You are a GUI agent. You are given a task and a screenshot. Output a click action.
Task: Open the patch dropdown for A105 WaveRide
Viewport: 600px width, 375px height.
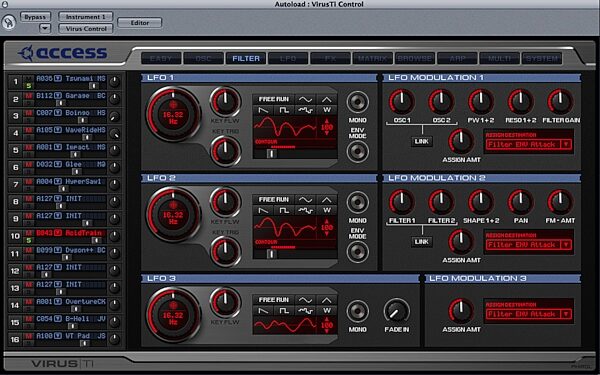[58, 130]
